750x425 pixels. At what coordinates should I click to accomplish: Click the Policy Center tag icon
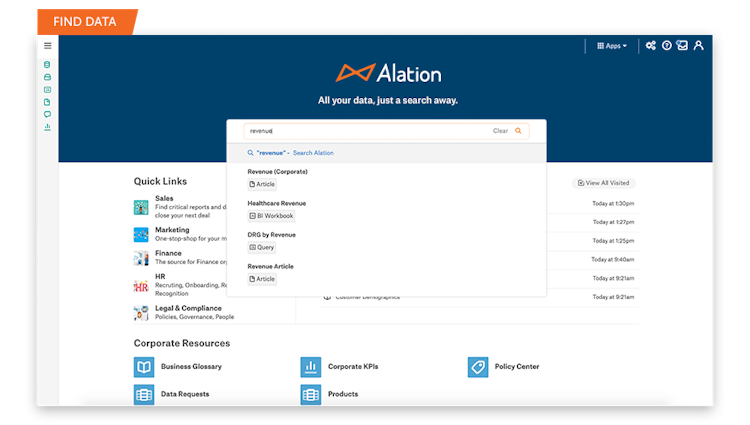pyautogui.click(x=478, y=367)
